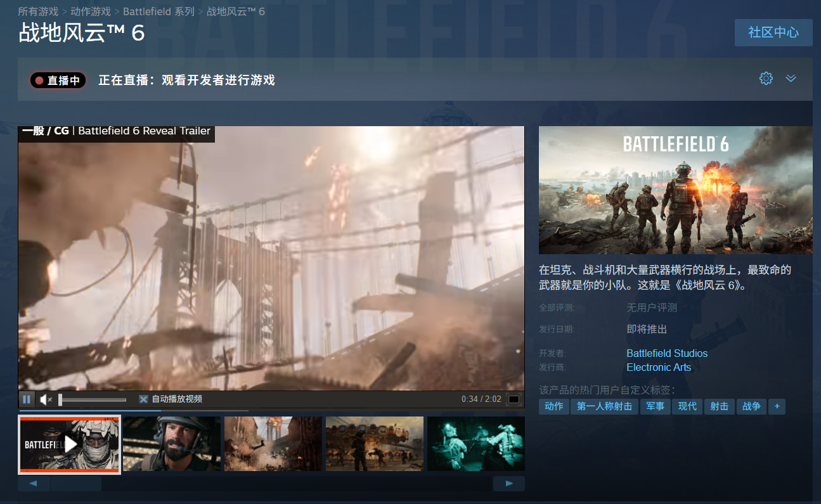Screen dimensions: 821x504
Task: Select the 现代 tag
Action: click(687, 406)
